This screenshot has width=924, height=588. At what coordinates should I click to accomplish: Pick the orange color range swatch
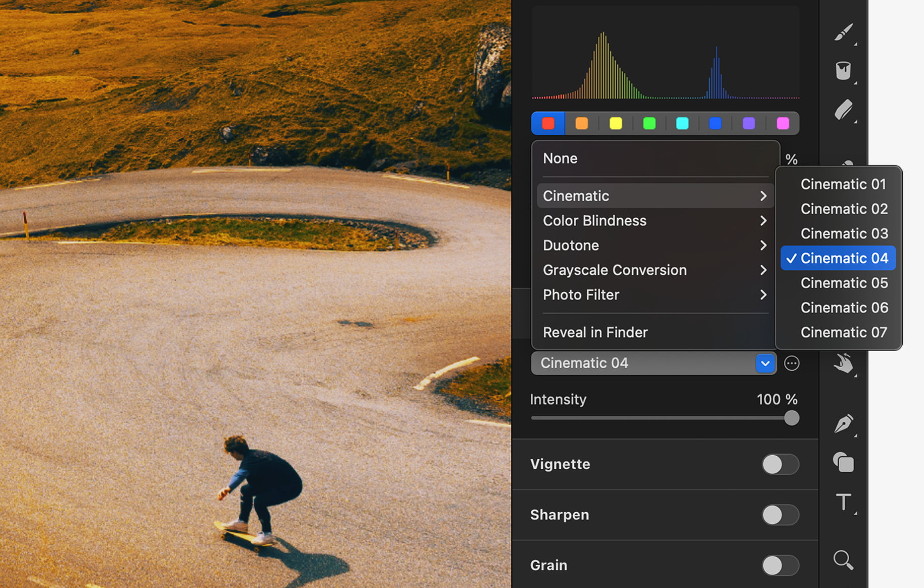coord(582,123)
